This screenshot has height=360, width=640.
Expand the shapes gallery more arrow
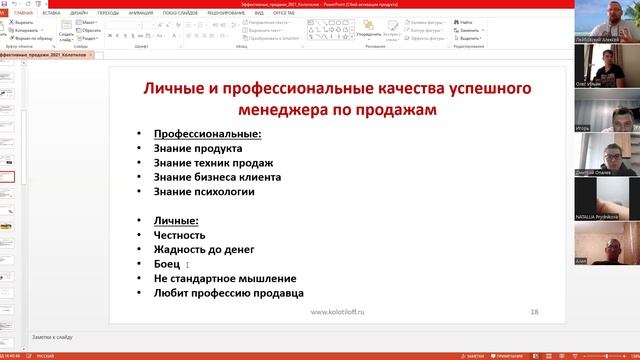(352, 37)
